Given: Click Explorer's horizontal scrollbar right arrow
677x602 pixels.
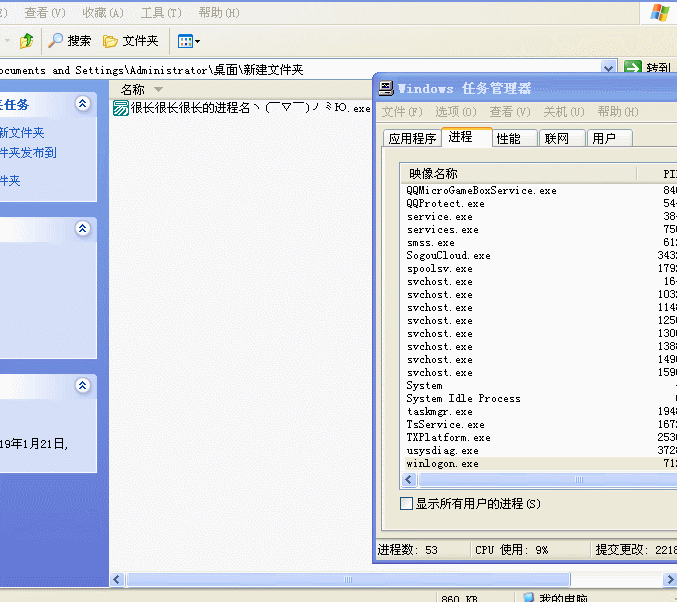Looking at the screenshot, I should tap(670, 580).
